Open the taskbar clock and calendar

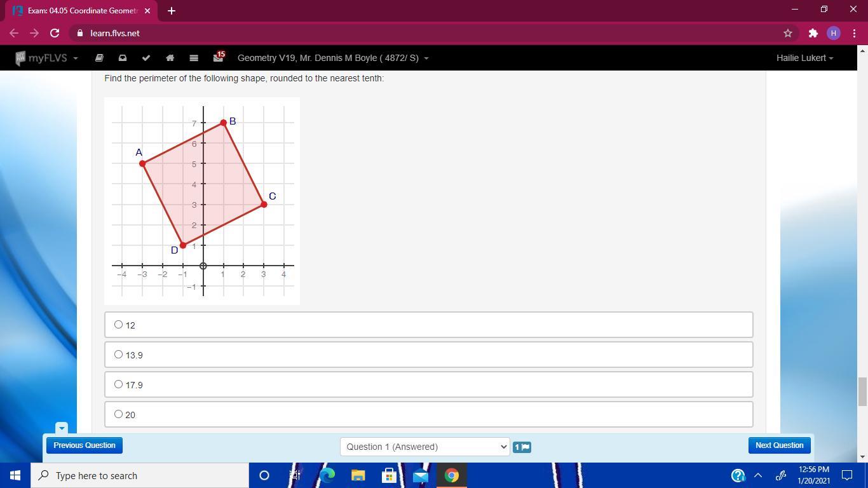(813, 475)
